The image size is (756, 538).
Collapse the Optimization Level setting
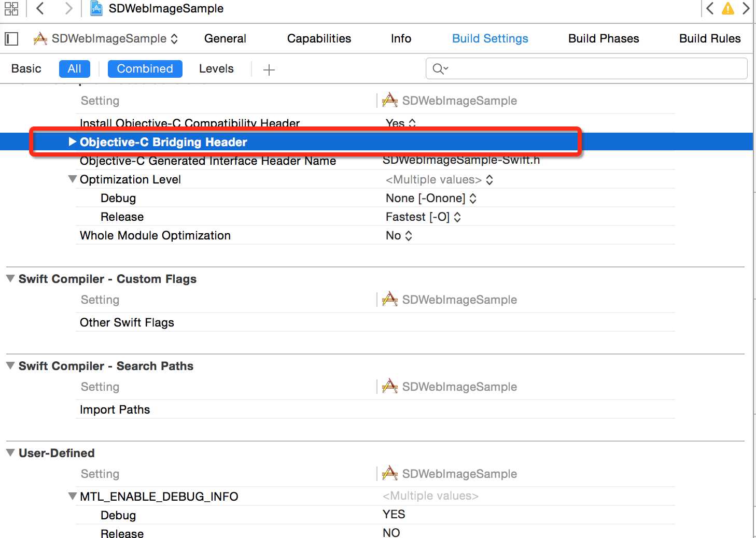pyautogui.click(x=73, y=179)
